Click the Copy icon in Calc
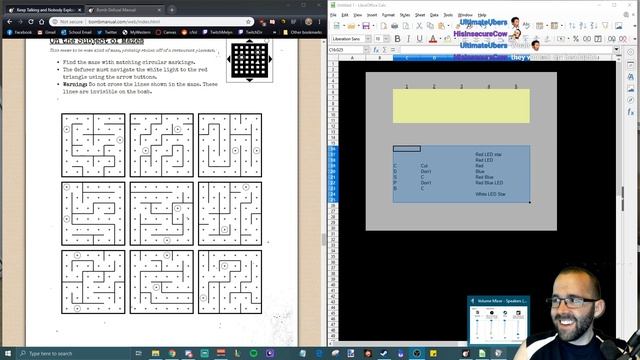The image size is (640, 360). [x=430, y=26]
